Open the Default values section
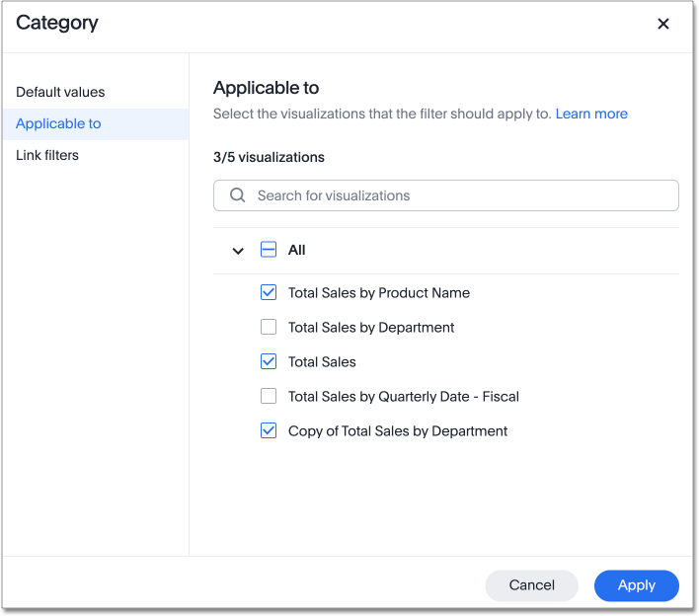This screenshot has width=699, height=616. click(60, 92)
